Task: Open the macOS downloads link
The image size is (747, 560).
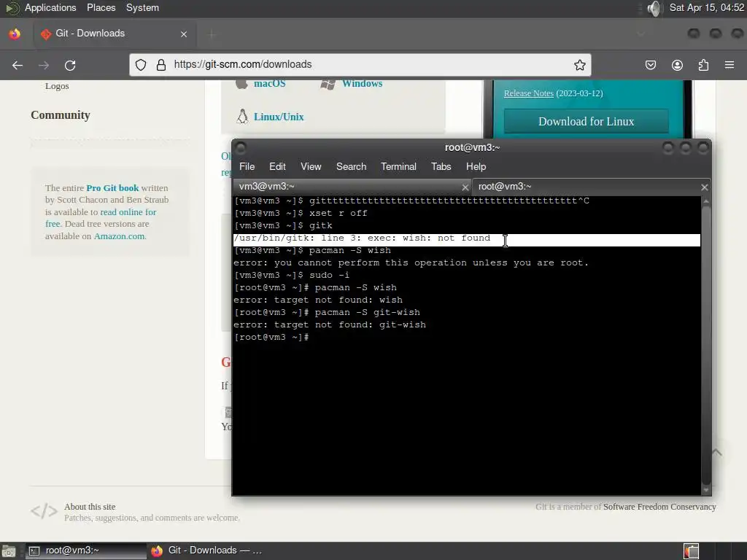Action: click(x=269, y=84)
